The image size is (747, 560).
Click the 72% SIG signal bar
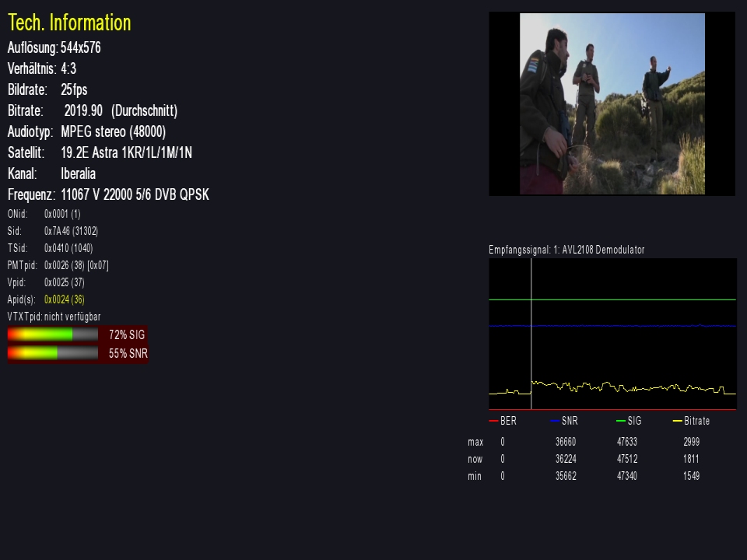[x=53, y=334]
